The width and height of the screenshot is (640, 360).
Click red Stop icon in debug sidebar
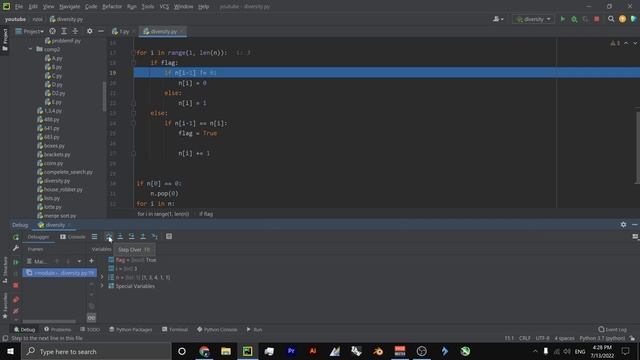point(16,285)
